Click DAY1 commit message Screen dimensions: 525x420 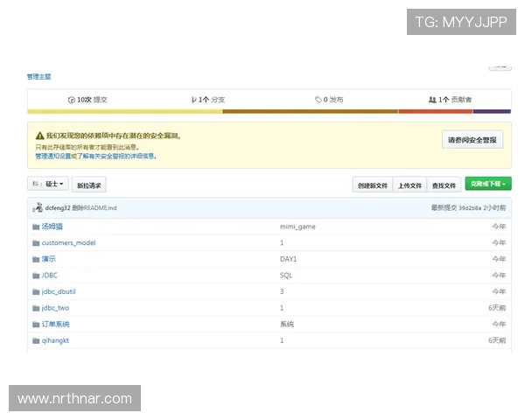288,259
